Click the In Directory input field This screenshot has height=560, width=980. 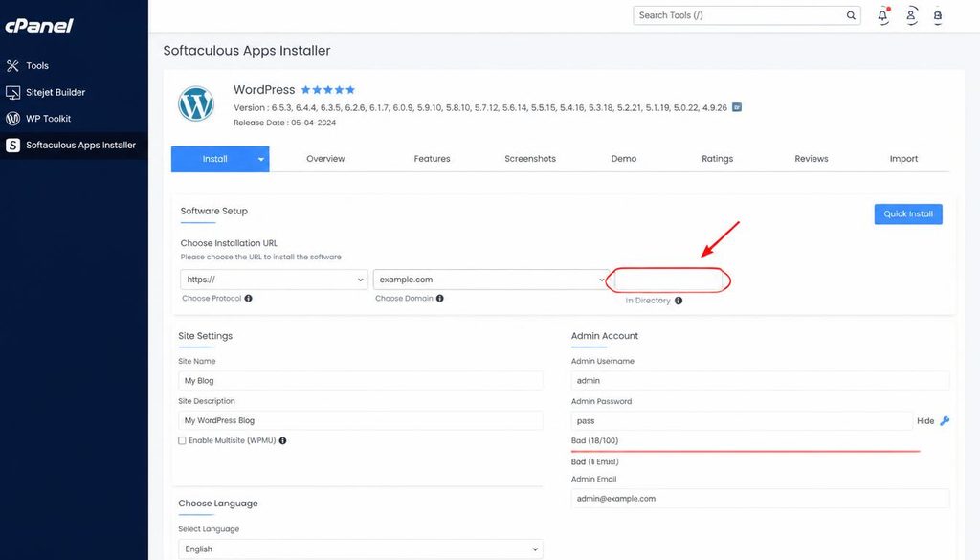tap(668, 280)
